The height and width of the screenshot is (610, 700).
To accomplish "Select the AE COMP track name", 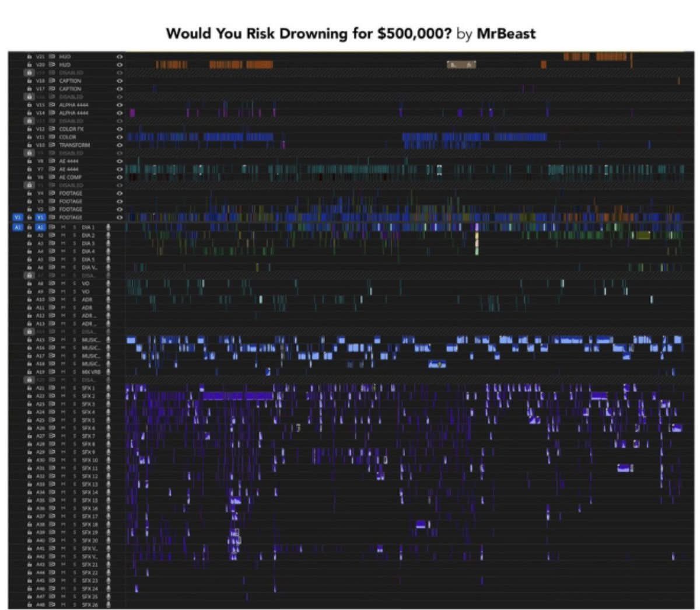I will 70,177.
